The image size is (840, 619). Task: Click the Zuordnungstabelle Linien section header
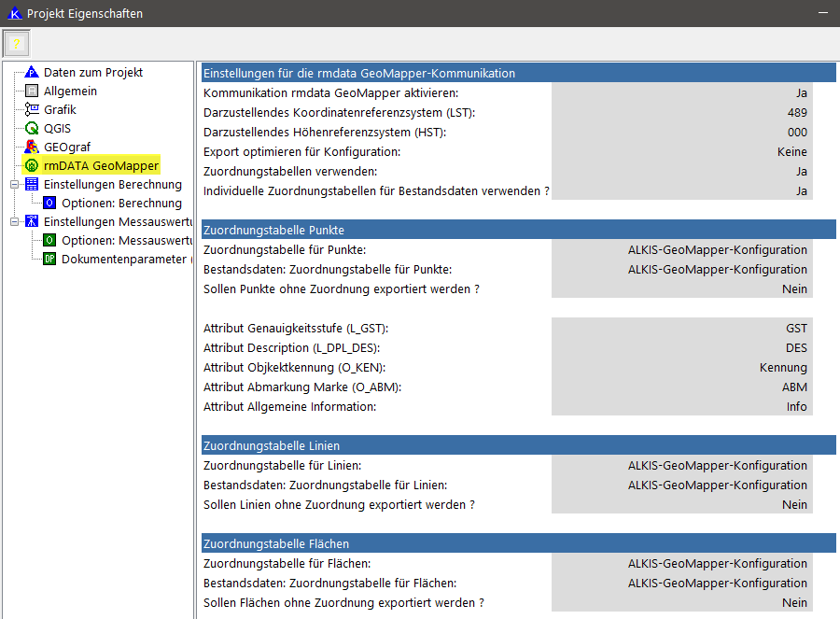(518, 446)
